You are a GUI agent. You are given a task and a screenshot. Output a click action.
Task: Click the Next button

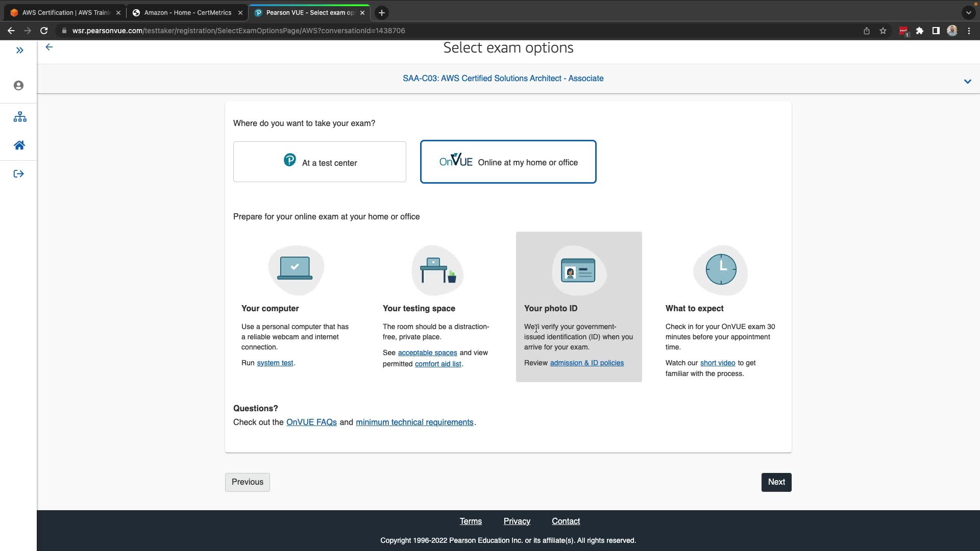click(x=776, y=482)
